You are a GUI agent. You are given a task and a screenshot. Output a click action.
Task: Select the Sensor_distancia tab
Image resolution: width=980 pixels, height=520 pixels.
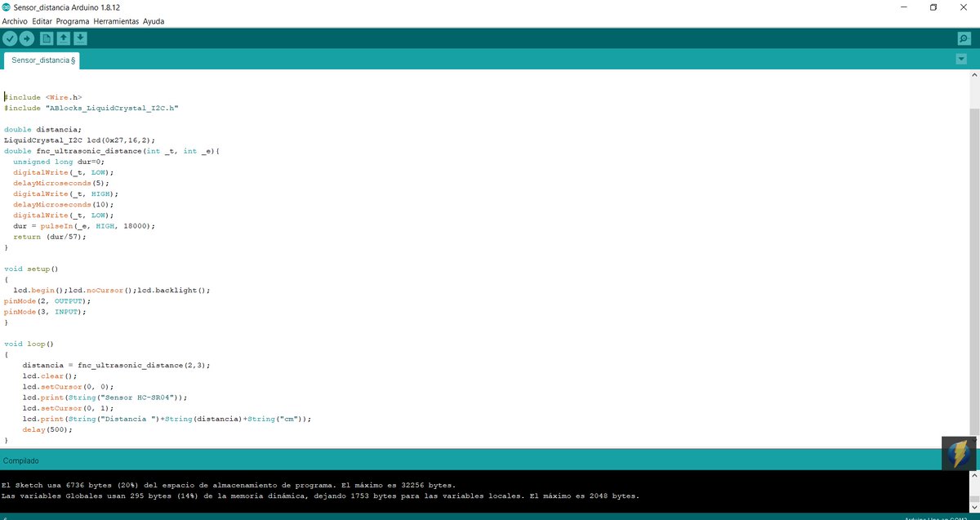[42, 60]
